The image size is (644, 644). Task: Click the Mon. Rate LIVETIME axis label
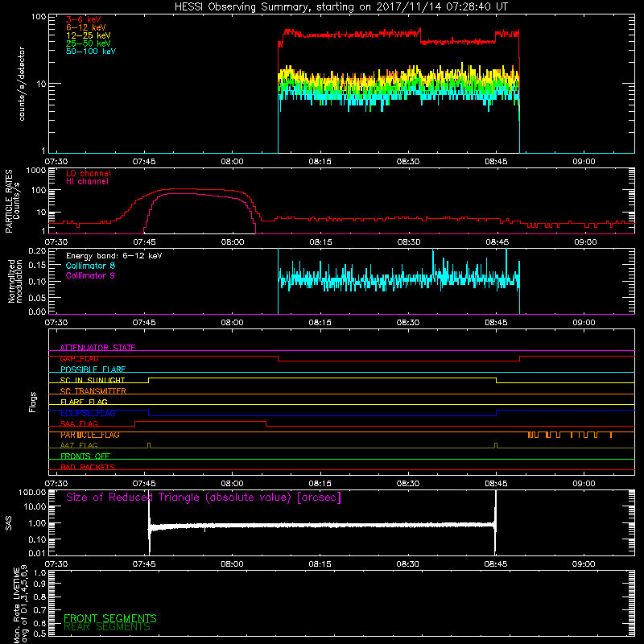pos(21,604)
